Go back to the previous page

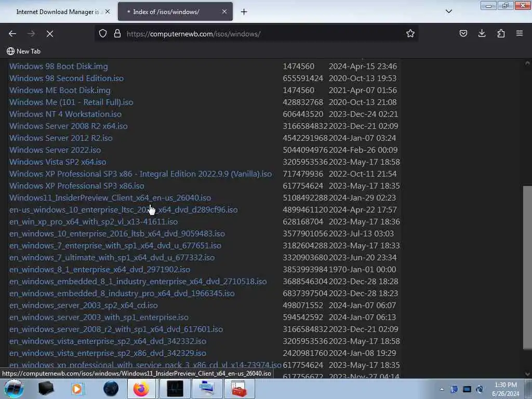pyautogui.click(x=12, y=34)
